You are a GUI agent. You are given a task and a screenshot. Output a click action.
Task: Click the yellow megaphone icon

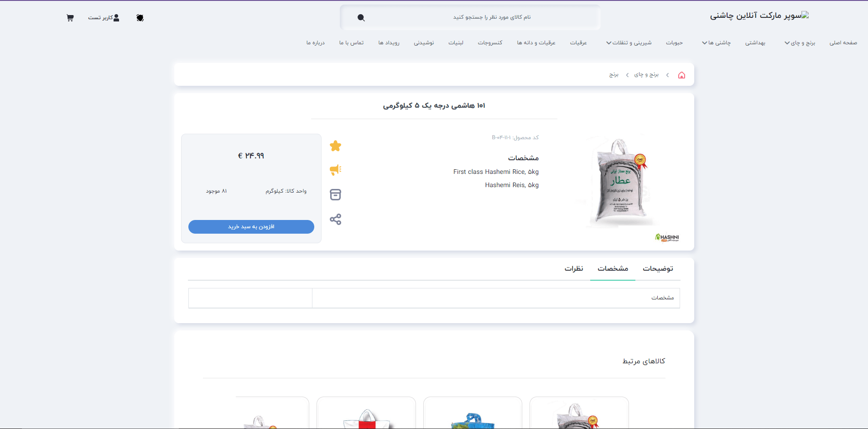coord(335,170)
